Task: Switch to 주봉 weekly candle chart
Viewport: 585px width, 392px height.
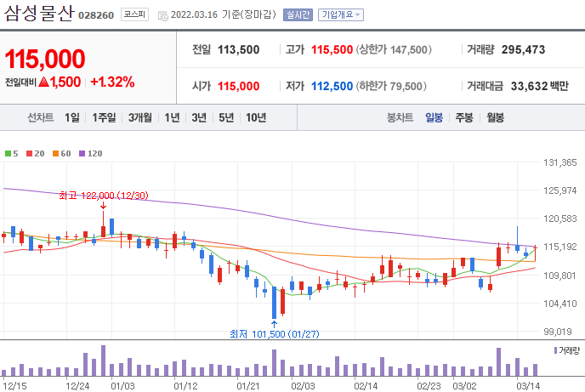Action: (464, 118)
